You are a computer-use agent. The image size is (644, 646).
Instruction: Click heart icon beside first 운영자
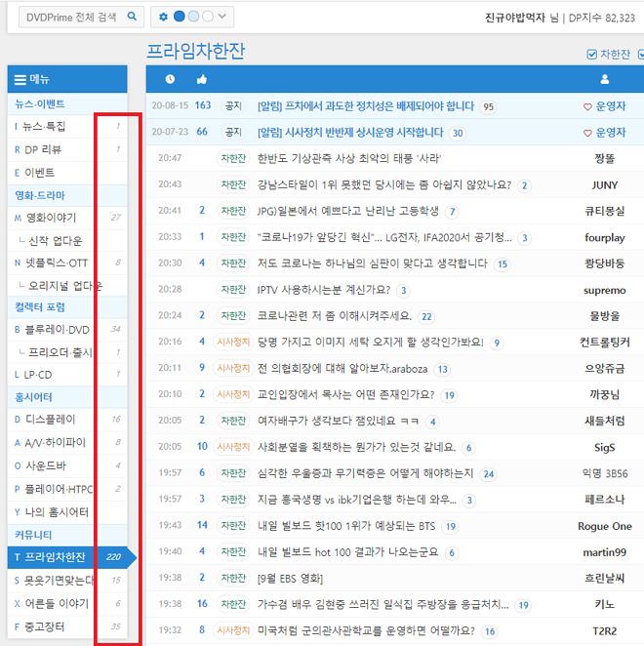pyautogui.click(x=587, y=106)
